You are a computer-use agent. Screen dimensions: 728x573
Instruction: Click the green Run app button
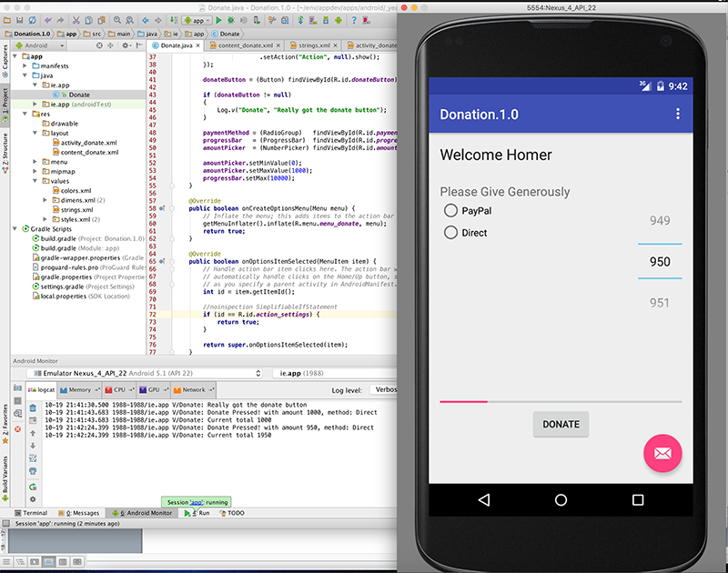coord(220,19)
